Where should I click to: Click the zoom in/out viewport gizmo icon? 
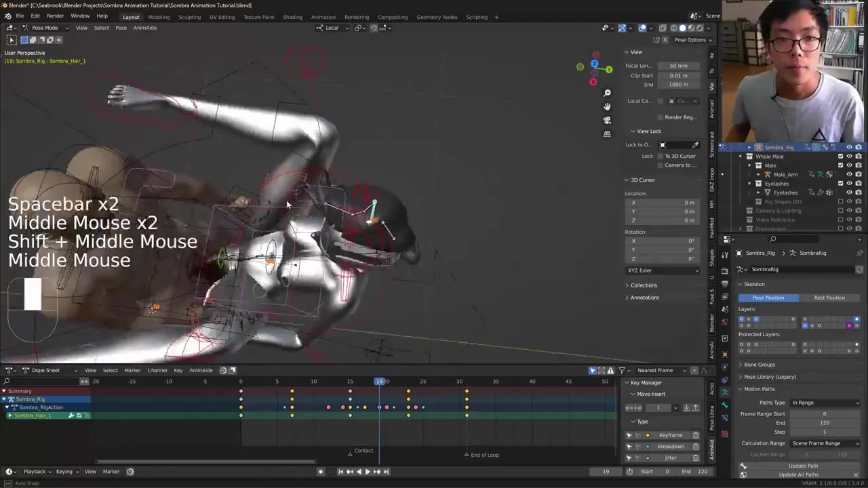[607, 93]
